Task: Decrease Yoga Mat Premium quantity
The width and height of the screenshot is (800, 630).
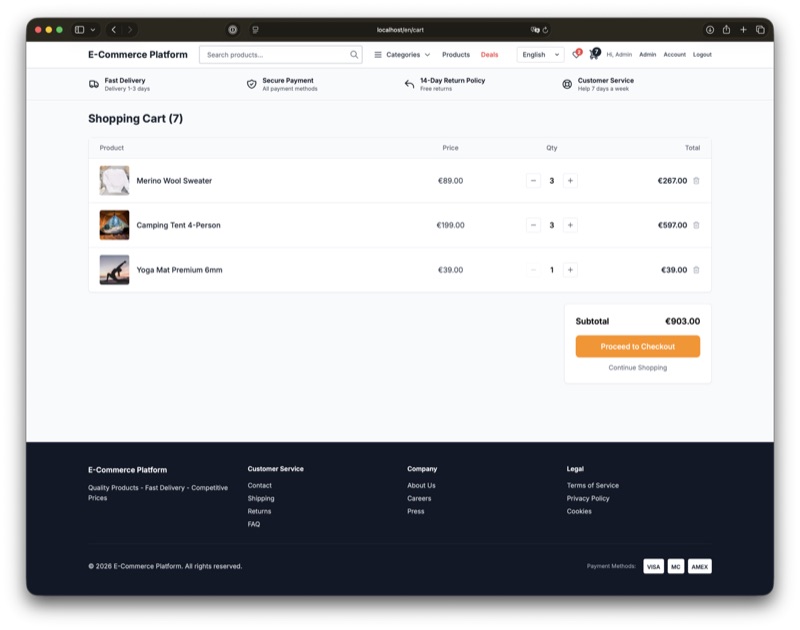Action: (x=533, y=270)
